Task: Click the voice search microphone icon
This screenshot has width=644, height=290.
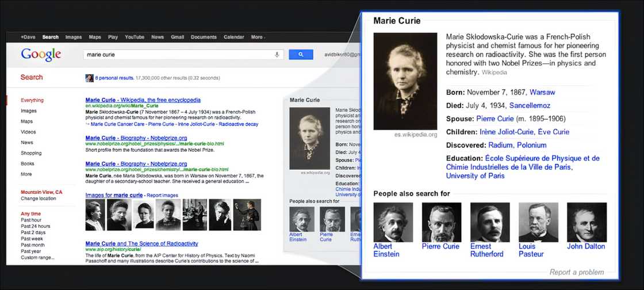Action: (277, 55)
